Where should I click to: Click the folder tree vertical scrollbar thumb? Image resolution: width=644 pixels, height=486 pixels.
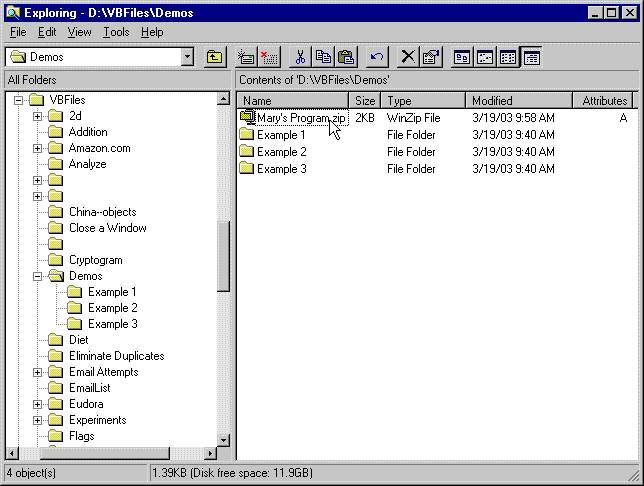(x=223, y=256)
